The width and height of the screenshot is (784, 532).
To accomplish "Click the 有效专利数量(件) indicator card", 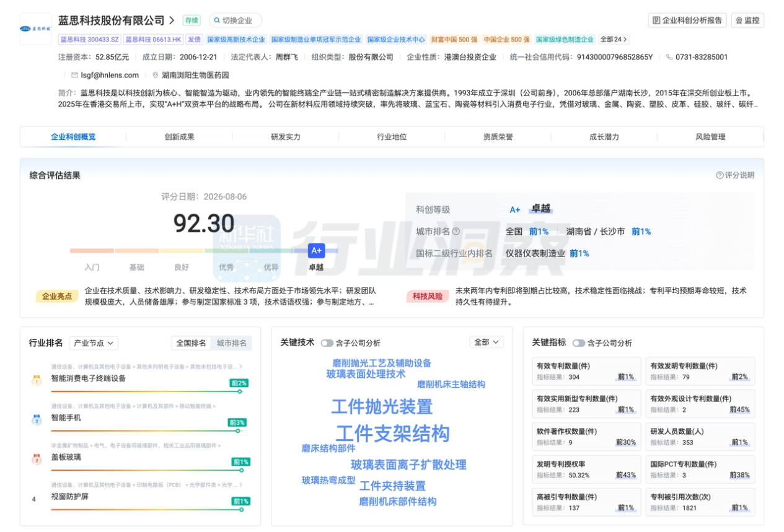I will pos(586,371).
